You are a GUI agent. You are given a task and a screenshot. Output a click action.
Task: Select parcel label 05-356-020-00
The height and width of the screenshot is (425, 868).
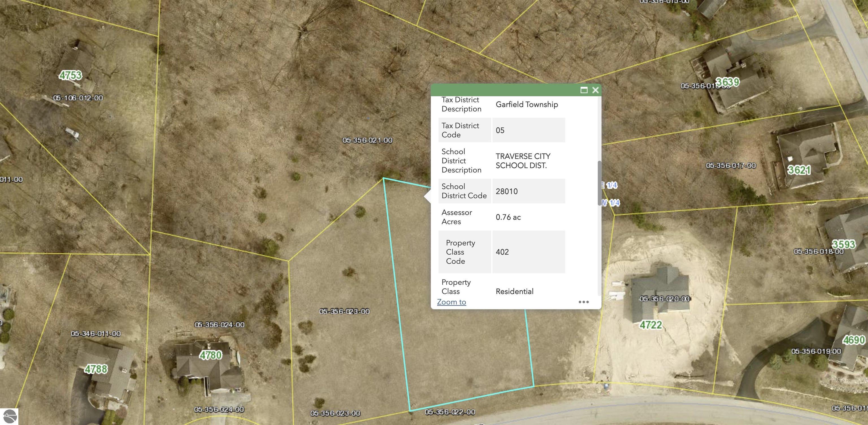(664, 299)
